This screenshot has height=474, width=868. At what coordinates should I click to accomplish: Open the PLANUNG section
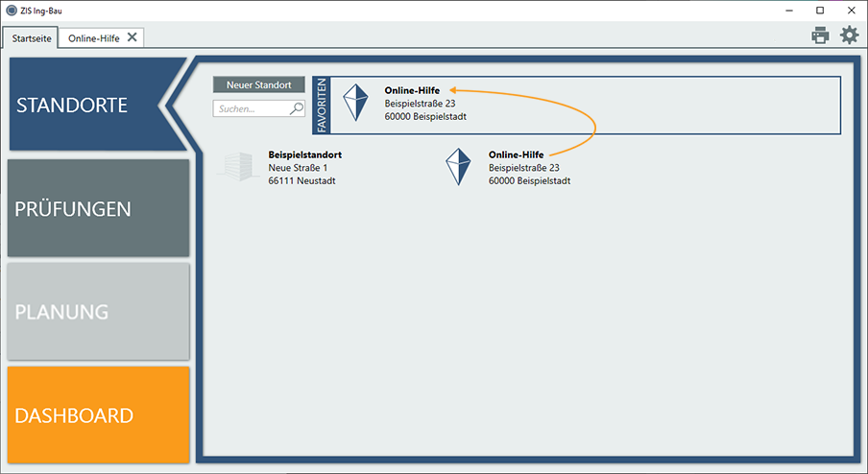(x=98, y=312)
